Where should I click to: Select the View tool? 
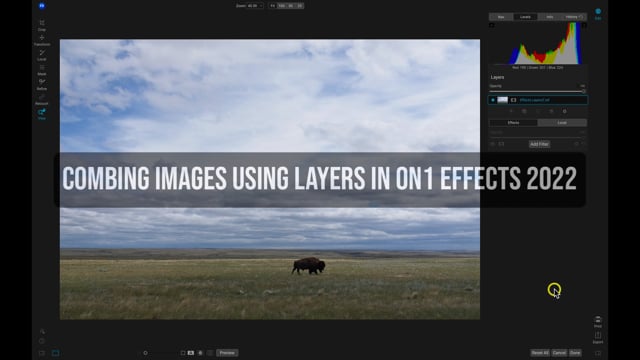coord(42,113)
